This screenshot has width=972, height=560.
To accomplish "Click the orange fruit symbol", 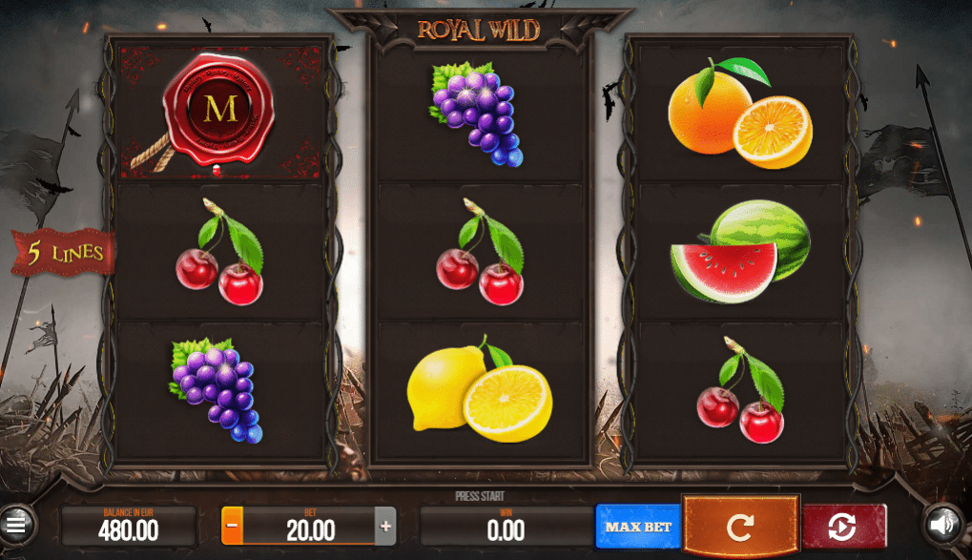I will pos(739,113).
